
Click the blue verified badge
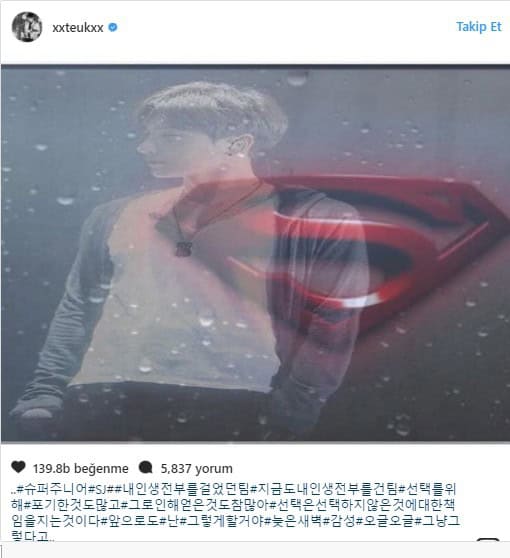(113, 27)
